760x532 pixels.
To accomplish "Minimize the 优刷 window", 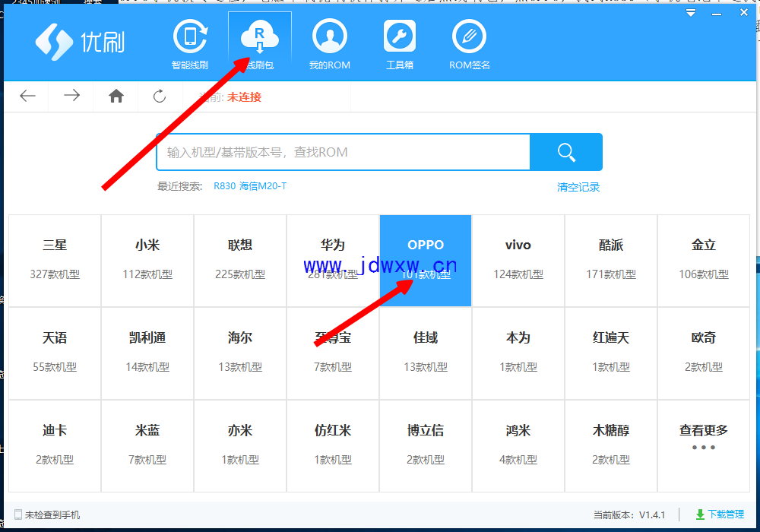I will click(717, 14).
